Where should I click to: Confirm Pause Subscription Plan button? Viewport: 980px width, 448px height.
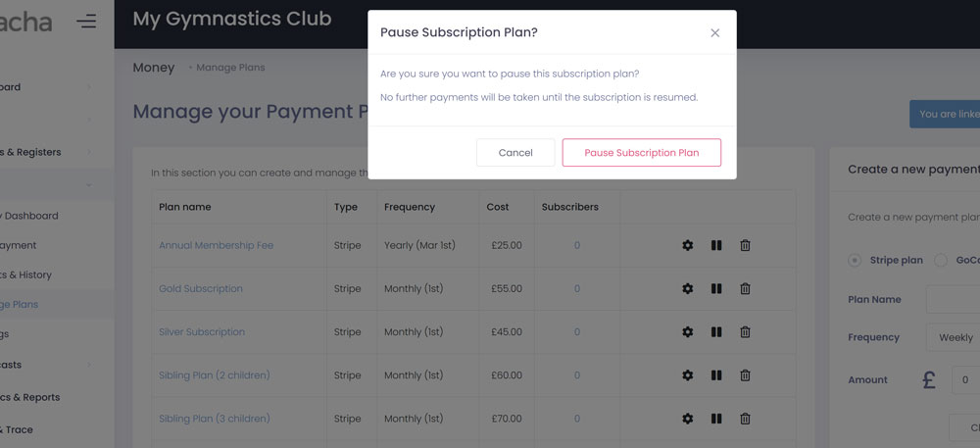pos(642,153)
